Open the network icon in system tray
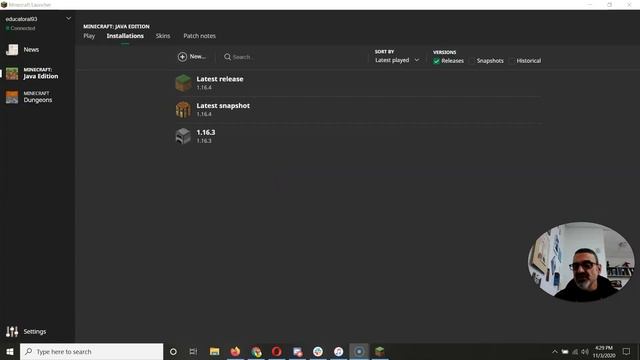 tap(575, 351)
